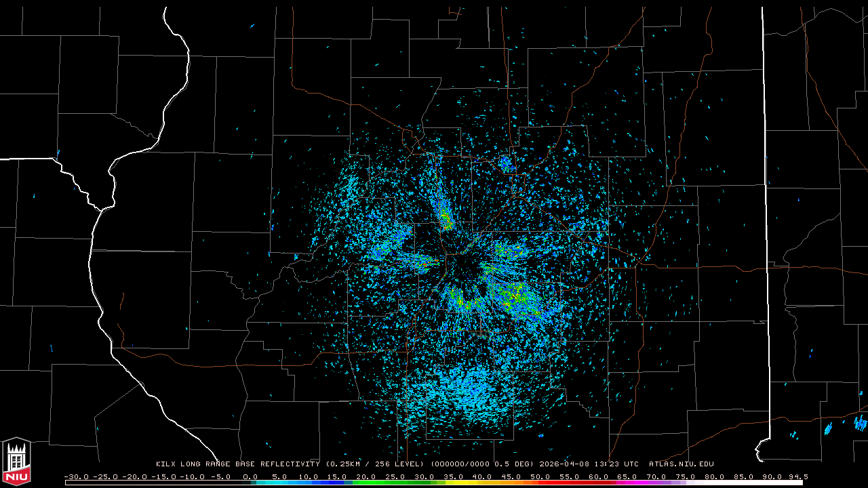Click the '90.0' reflectivity scale label
The width and height of the screenshot is (868, 488).
click(772, 476)
